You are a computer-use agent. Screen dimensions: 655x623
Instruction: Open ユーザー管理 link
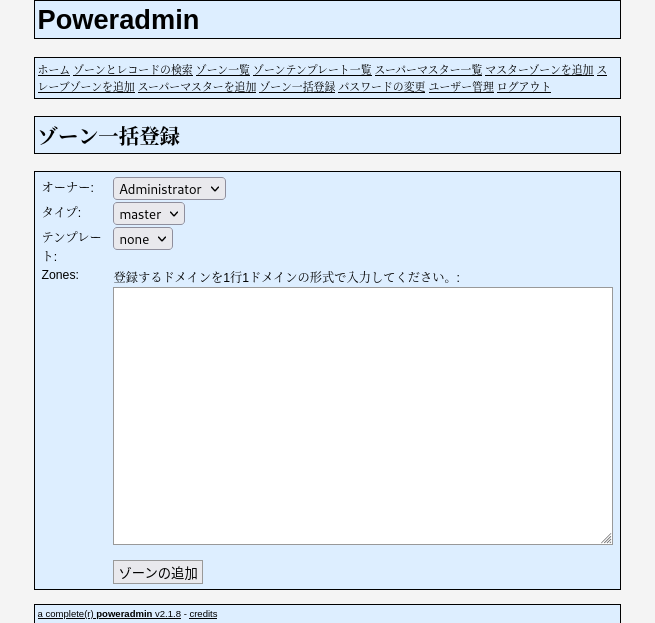pos(461,86)
